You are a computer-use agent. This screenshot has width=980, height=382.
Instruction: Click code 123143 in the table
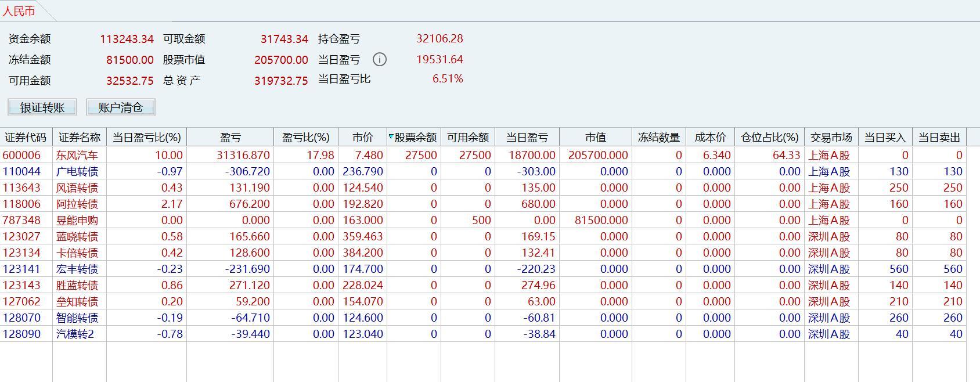click(x=22, y=285)
